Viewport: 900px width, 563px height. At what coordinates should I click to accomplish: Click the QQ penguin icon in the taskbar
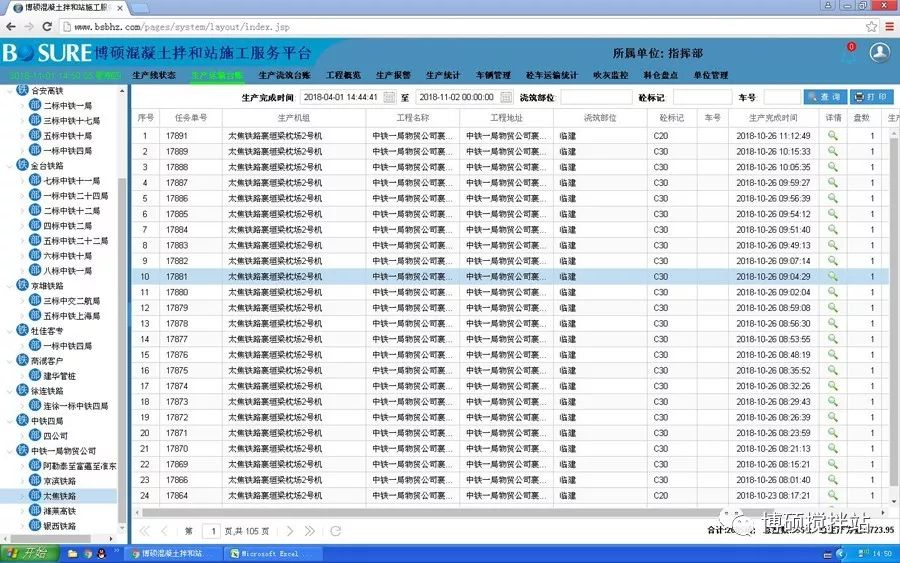tap(102, 554)
